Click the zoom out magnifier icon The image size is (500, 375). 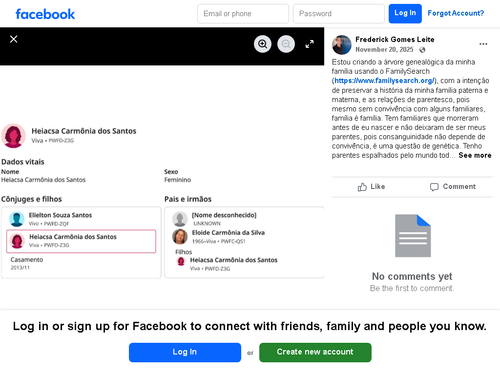[x=286, y=44]
